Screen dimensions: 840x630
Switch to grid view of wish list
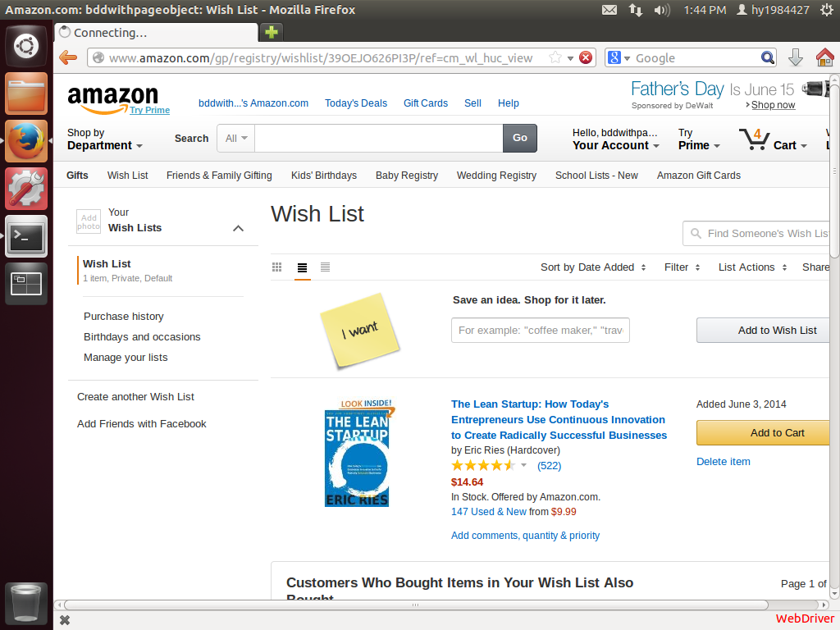(277, 267)
